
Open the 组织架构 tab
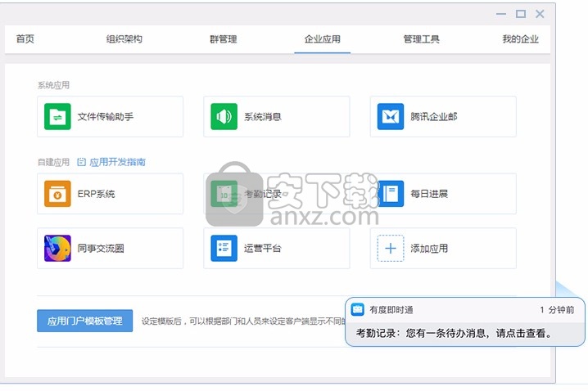point(124,39)
